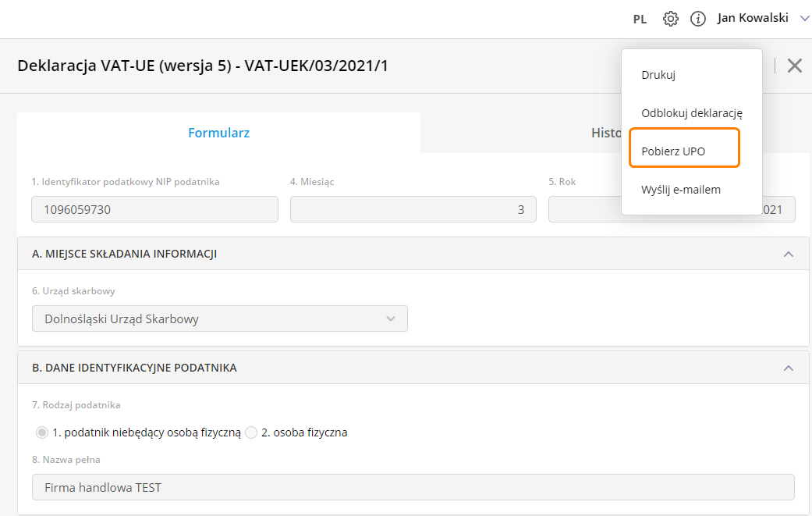
Task: Click the information circle icon
Action: pos(698,19)
